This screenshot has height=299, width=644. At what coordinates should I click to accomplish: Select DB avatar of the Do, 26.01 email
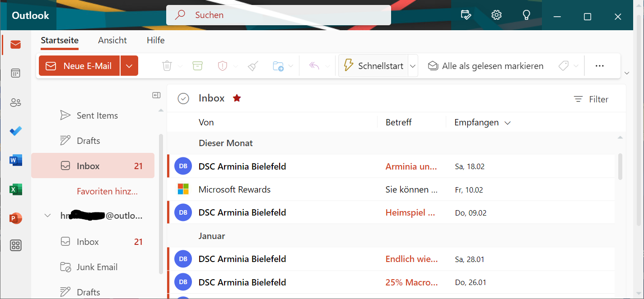183,282
